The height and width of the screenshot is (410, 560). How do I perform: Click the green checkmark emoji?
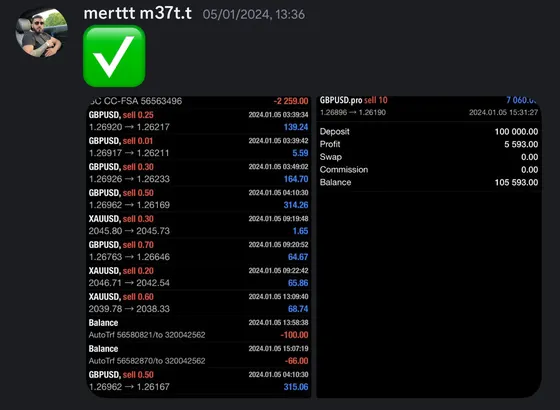[114, 56]
